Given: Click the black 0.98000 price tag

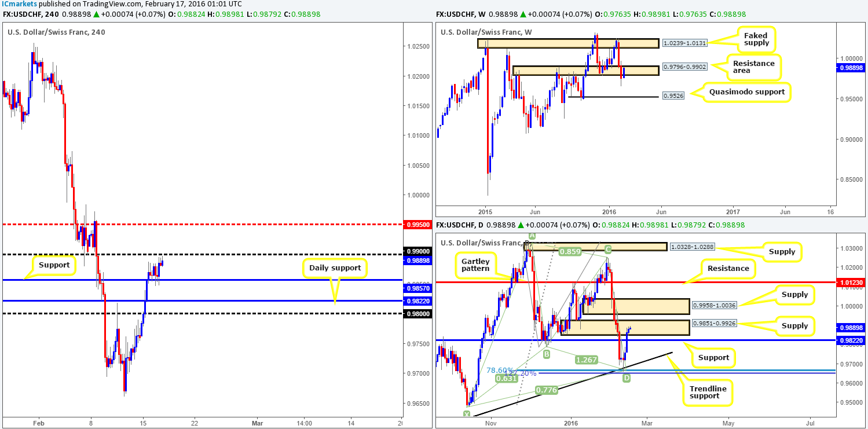Looking at the screenshot, I should tap(417, 314).
